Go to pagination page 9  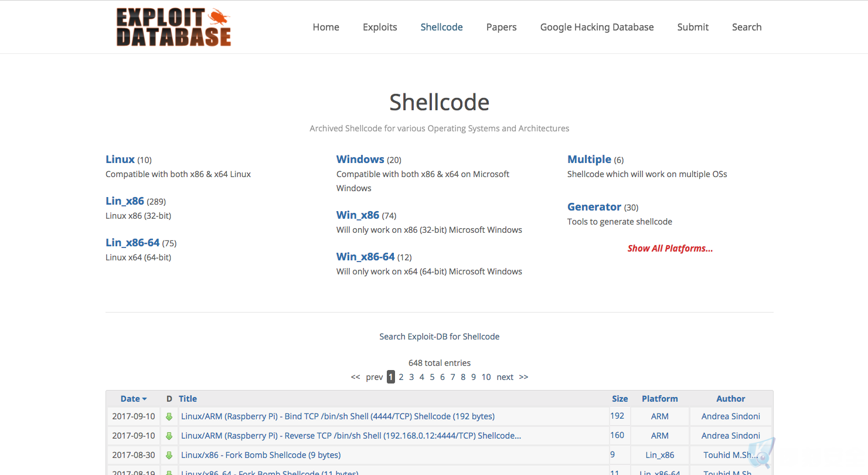473,377
